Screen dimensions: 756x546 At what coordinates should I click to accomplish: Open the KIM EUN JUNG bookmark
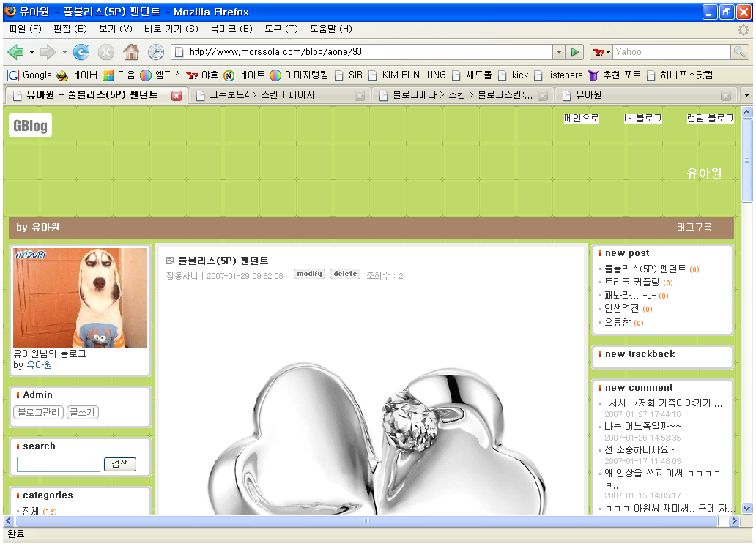407,75
